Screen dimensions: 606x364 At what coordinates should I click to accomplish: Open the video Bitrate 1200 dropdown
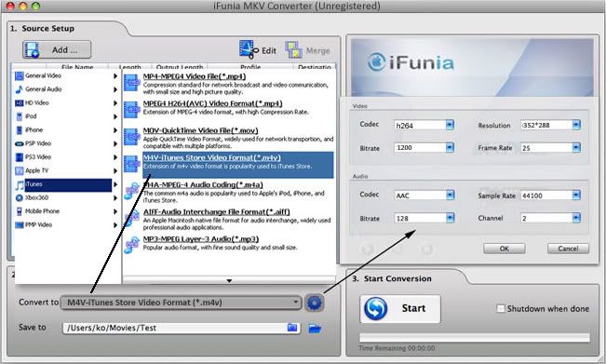pos(450,148)
